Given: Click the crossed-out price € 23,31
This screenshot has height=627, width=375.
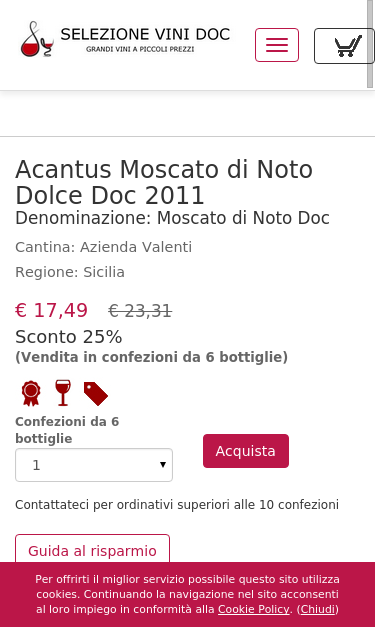Looking at the screenshot, I should [140, 311].
